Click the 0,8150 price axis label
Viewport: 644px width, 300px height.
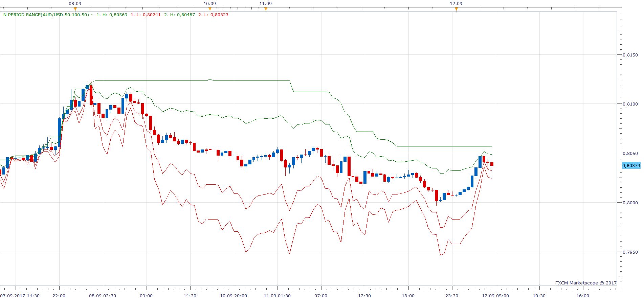(630, 55)
